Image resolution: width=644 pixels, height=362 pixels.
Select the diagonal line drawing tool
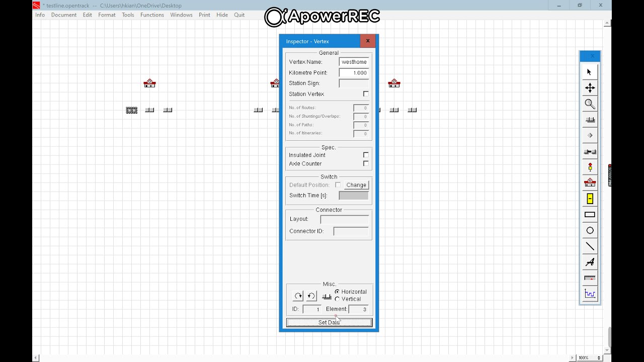(x=590, y=246)
